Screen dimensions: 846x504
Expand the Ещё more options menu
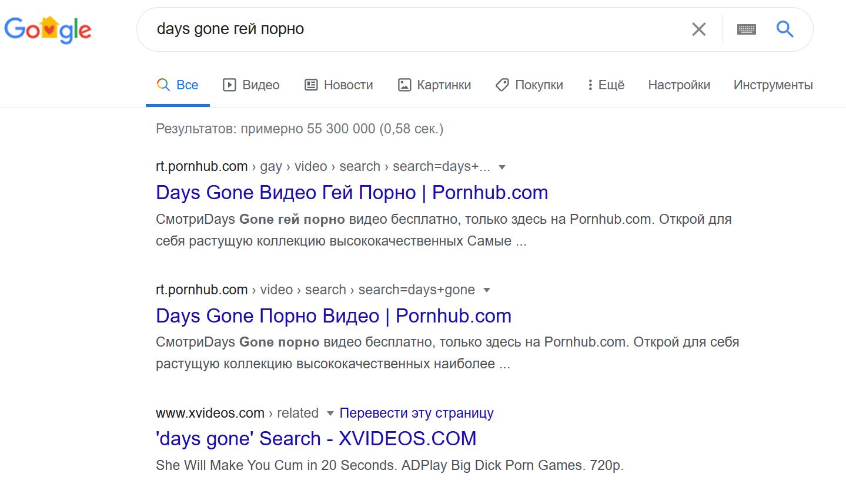point(606,85)
